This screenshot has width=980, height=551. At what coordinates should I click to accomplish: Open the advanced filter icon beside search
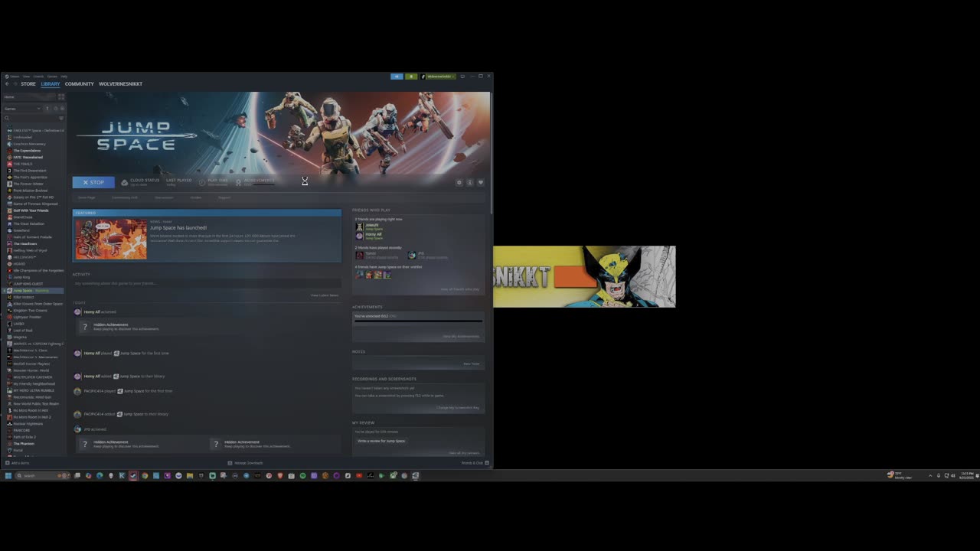pos(61,118)
